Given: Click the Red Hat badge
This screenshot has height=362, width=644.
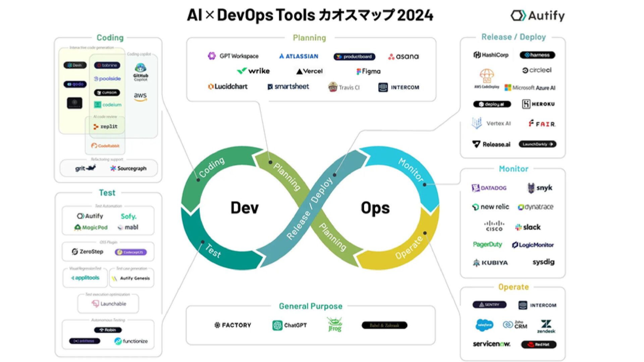Looking at the screenshot, I should (539, 344).
